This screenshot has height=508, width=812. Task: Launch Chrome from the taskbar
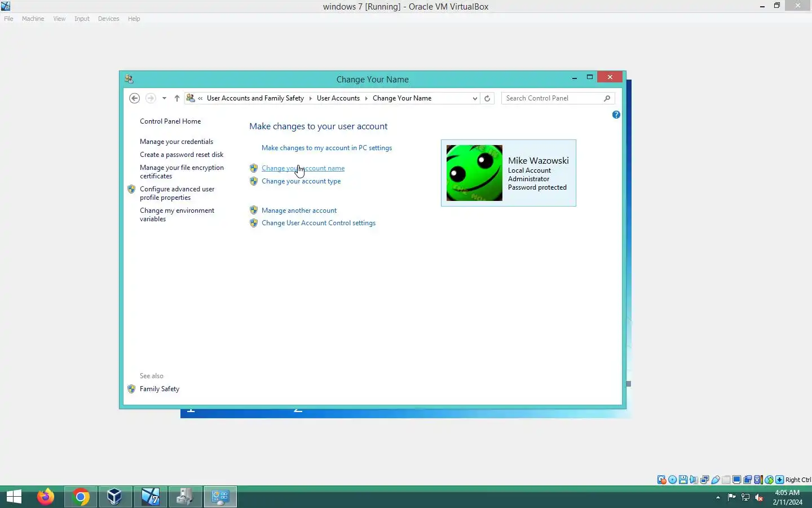tap(80, 497)
